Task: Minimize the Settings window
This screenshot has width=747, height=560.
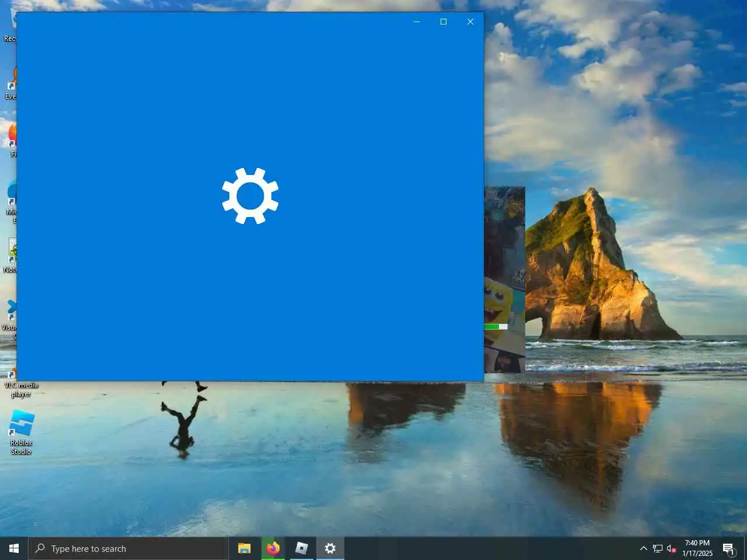Action: point(417,22)
